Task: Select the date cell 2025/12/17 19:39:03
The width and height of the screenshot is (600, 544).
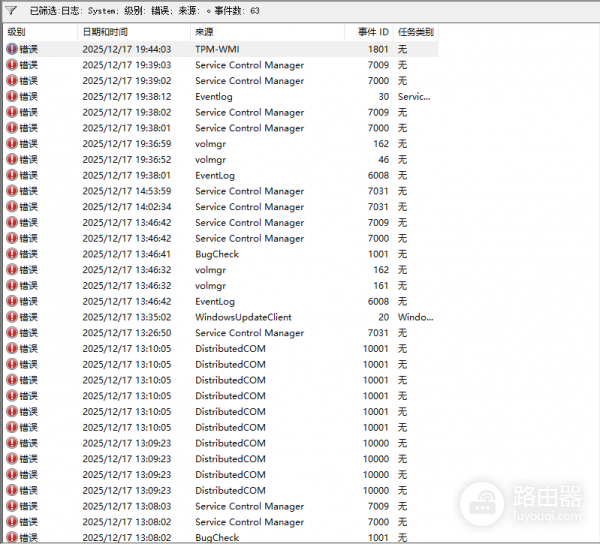Action: click(127, 65)
